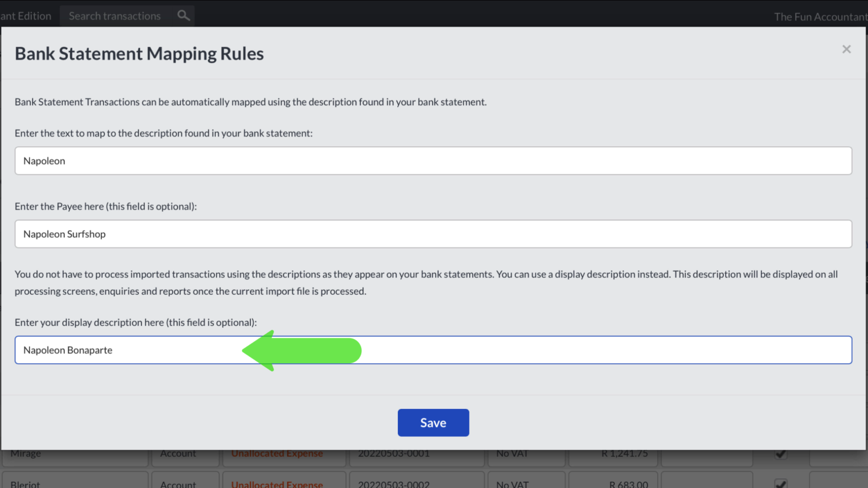Uncheck the checkbox in the Bleriot row
Image resolution: width=868 pixels, height=488 pixels.
point(782,483)
